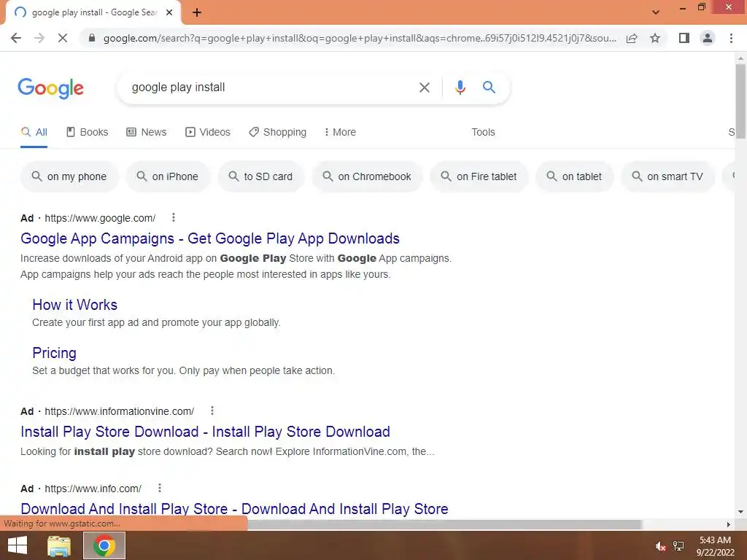Refine search with on Chromebook
This screenshot has width=747, height=560.
click(367, 176)
